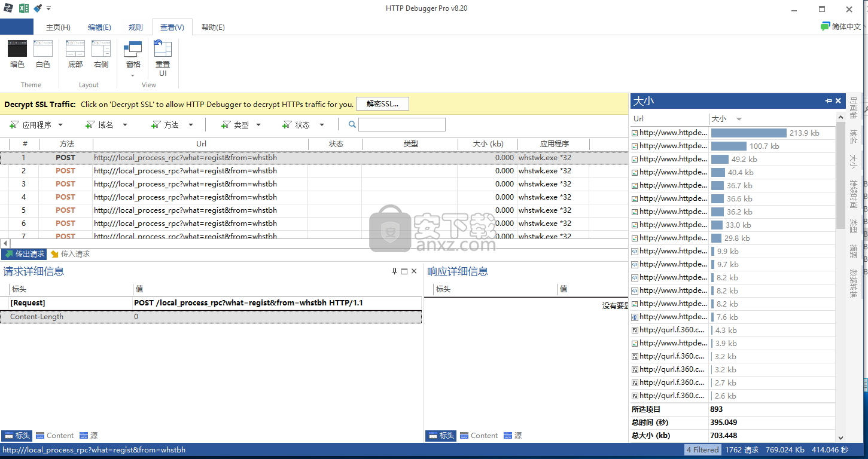The height and width of the screenshot is (459, 868).
Task: Open the blue file menu button
Action: click(17, 27)
